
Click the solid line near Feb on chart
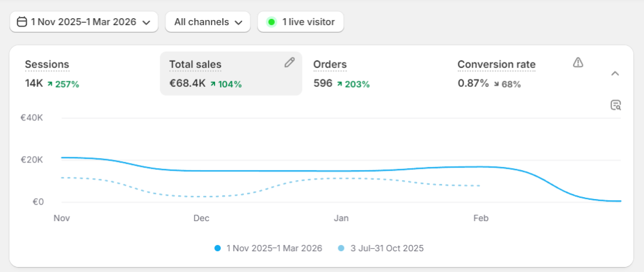coord(481,167)
